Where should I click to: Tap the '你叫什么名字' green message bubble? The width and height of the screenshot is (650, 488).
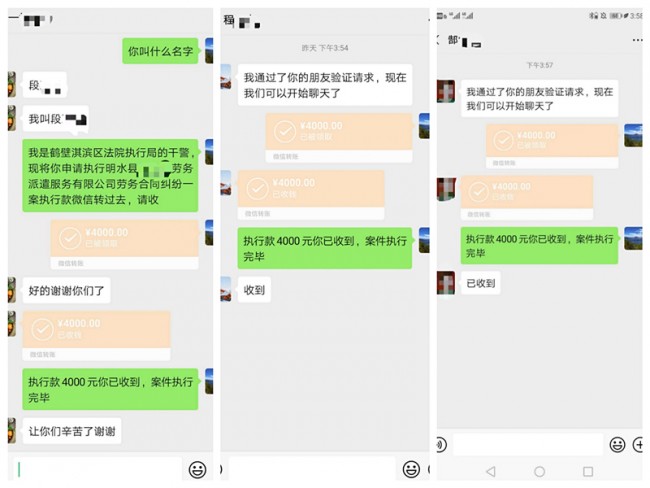coord(161,51)
